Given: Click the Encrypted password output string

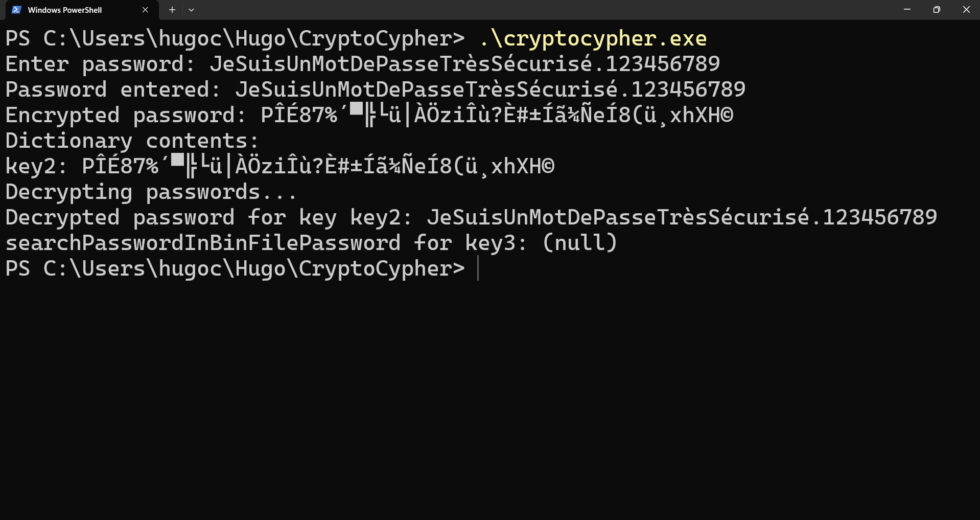Looking at the screenshot, I should 497,115.
